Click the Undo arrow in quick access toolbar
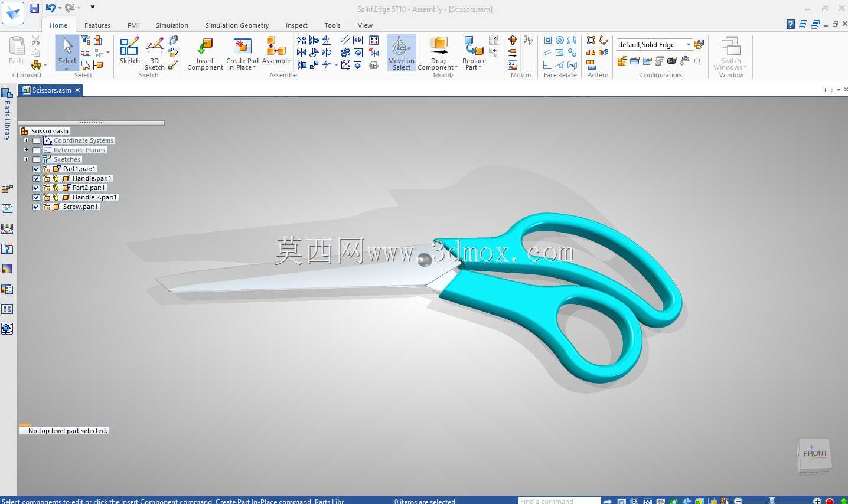The image size is (848, 504). 50,8
